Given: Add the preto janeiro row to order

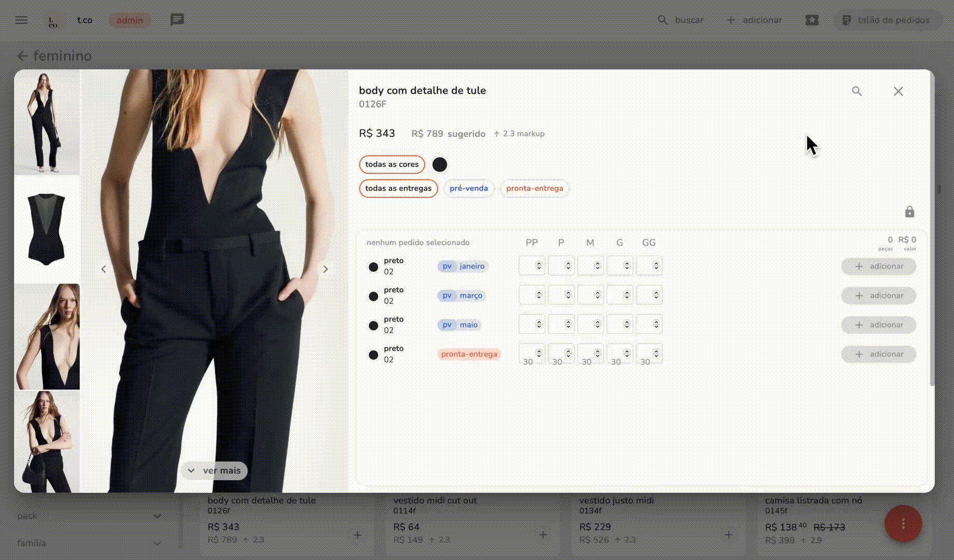Looking at the screenshot, I should (878, 267).
